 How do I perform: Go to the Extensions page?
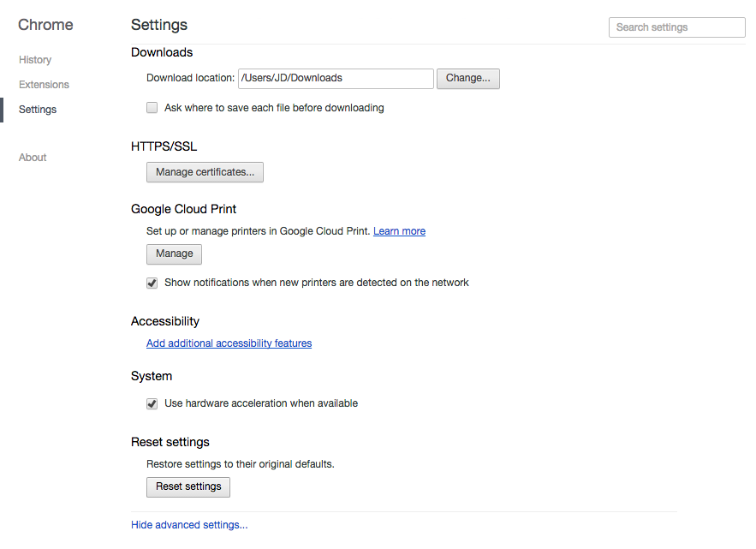pyautogui.click(x=44, y=85)
